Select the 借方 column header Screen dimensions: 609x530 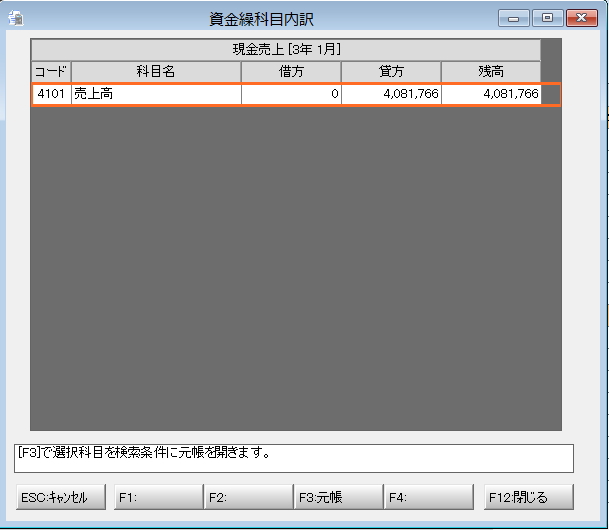click(291, 71)
